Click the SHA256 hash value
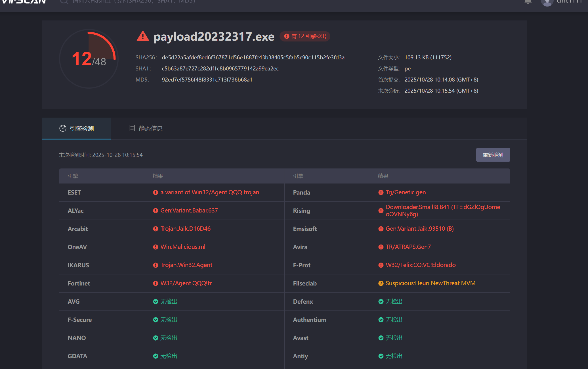The width and height of the screenshot is (588, 369). 253,58
